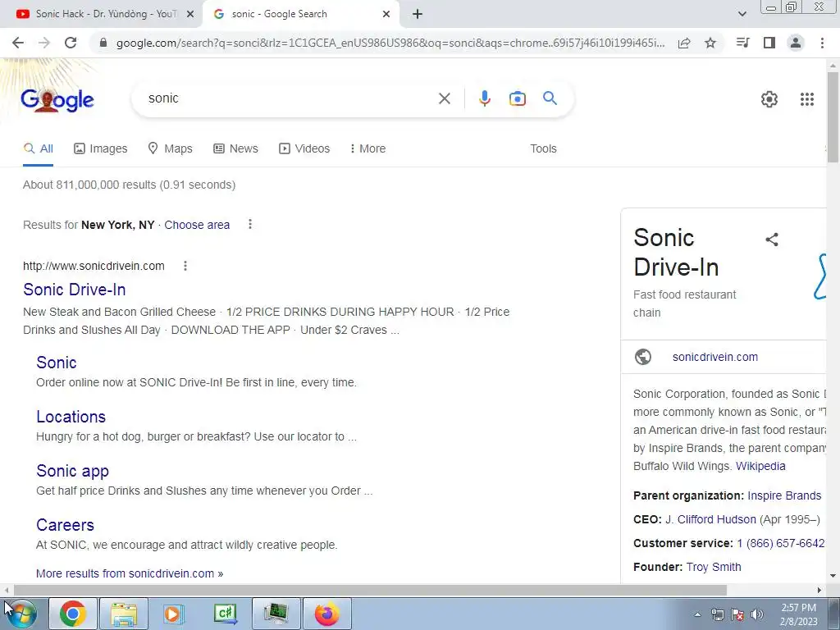Open the Chrome three-dot menu
840x630 pixels.
click(x=822, y=43)
